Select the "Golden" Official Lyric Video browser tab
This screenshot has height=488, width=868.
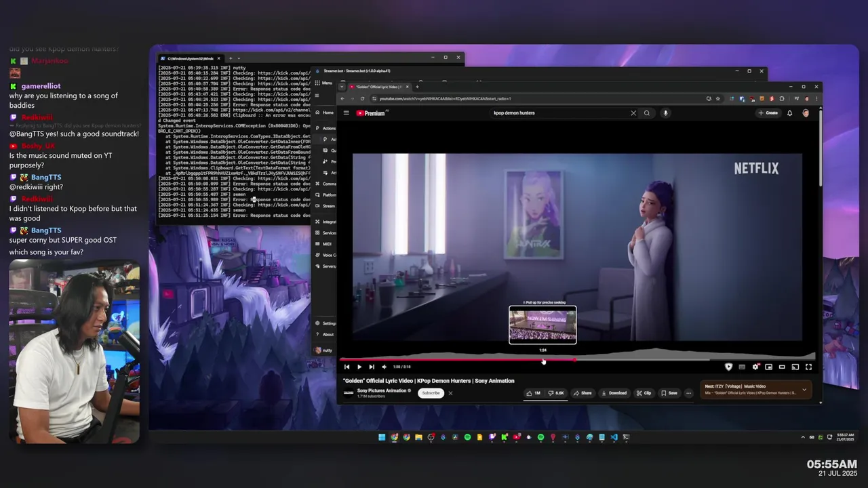coord(378,87)
